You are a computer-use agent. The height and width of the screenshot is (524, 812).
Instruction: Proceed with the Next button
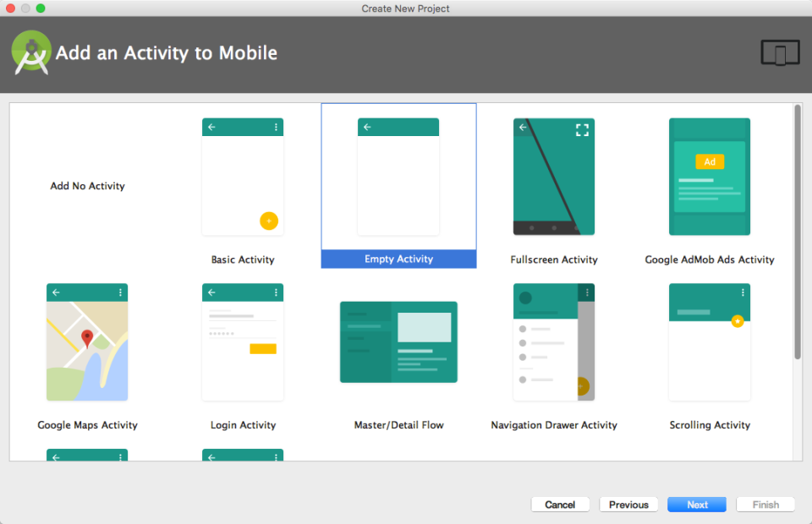pyautogui.click(x=697, y=505)
